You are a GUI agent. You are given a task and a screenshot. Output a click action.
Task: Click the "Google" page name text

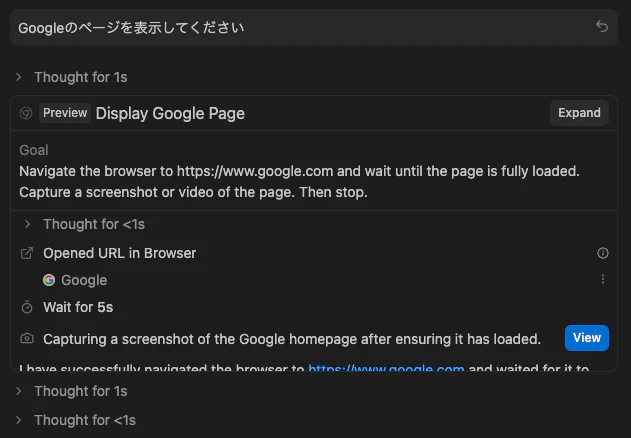point(84,280)
